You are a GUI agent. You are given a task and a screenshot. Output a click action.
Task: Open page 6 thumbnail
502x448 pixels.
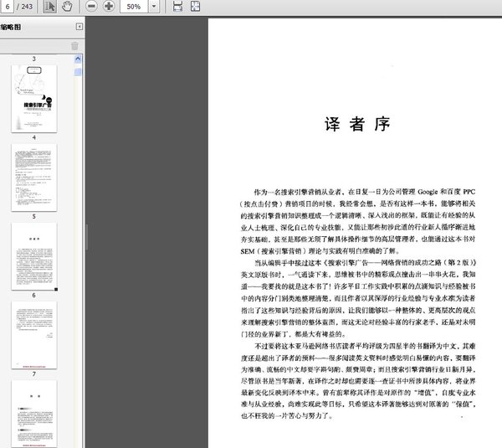coord(34,335)
